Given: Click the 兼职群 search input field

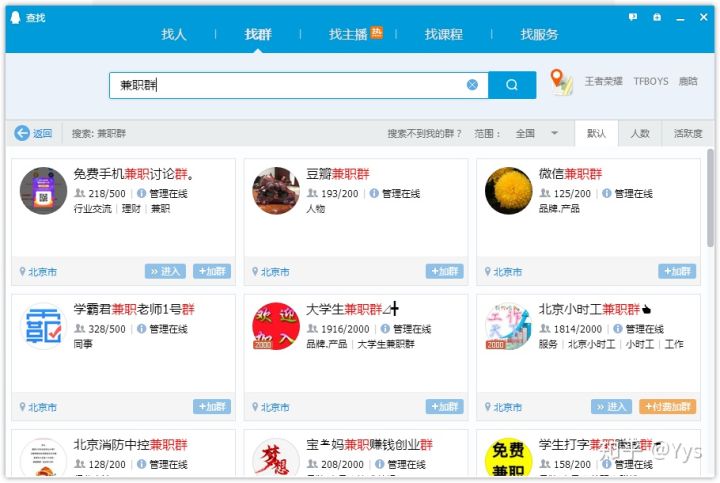Looking at the screenshot, I should (298, 85).
